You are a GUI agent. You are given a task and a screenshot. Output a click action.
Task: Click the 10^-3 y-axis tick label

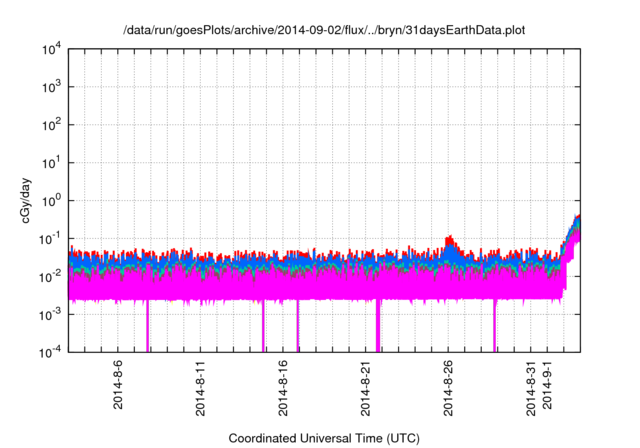pyautogui.click(x=51, y=315)
